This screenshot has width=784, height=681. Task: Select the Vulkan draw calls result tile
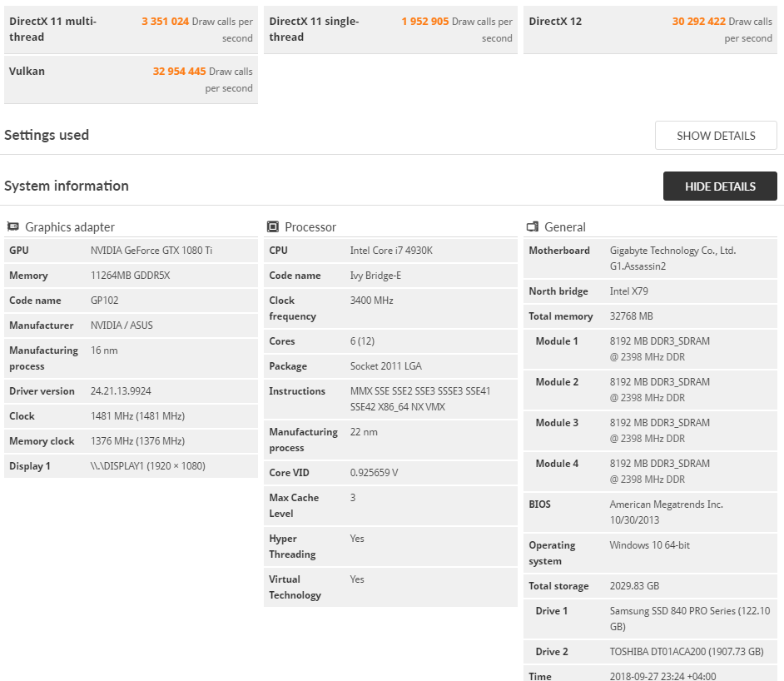pyautogui.click(x=131, y=80)
